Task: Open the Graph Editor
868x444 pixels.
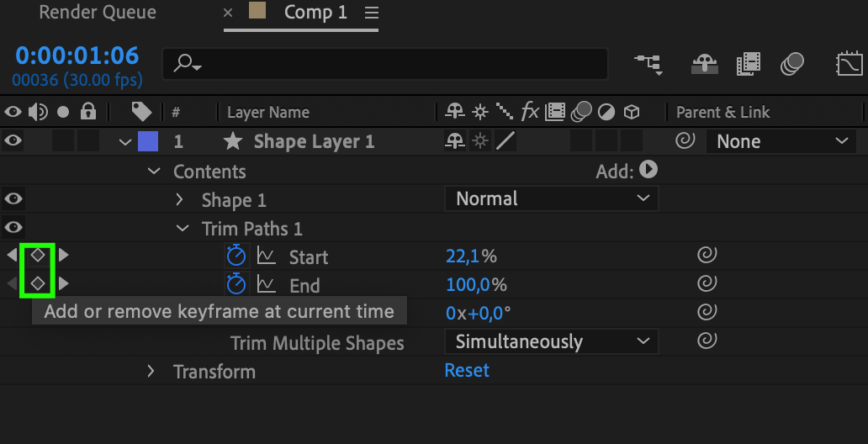Action: coord(849,64)
